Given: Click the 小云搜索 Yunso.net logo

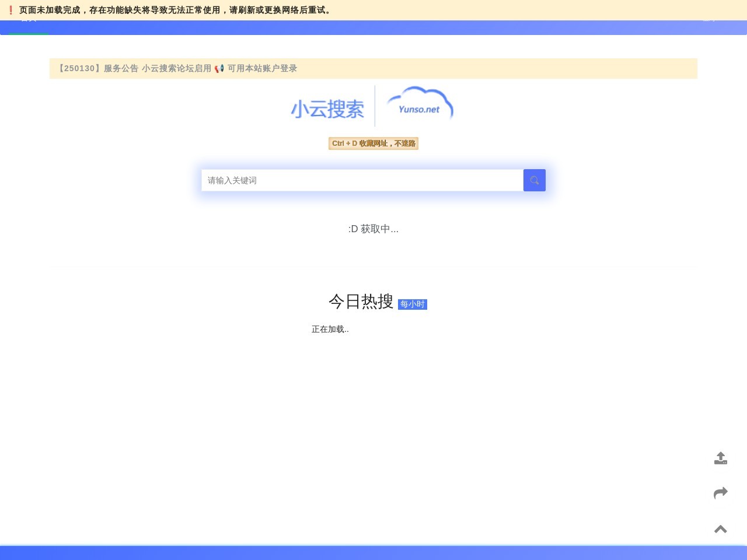Looking at the screenshot, I should coord(373,106).
